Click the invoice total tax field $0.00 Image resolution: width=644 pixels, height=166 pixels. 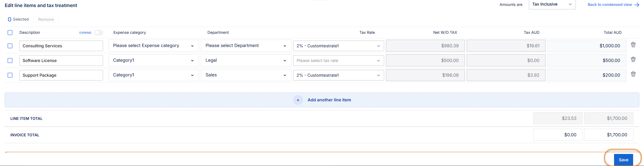pyautogui.click(x=558, y=135)
